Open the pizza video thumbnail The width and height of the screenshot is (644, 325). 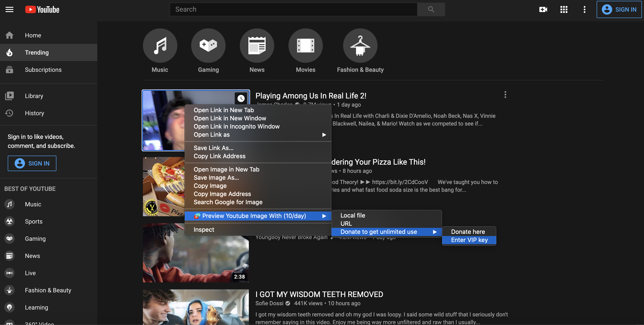(164, 186)
